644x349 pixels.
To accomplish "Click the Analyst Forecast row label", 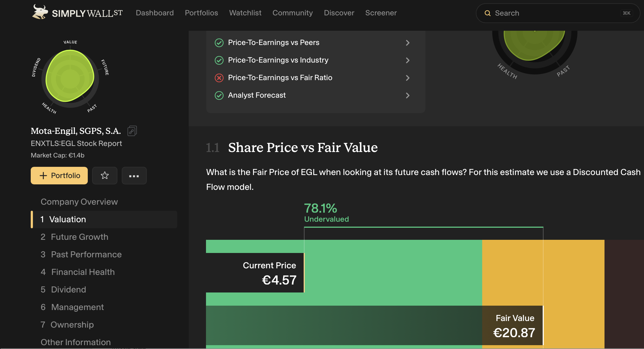I will click(257, 95).
